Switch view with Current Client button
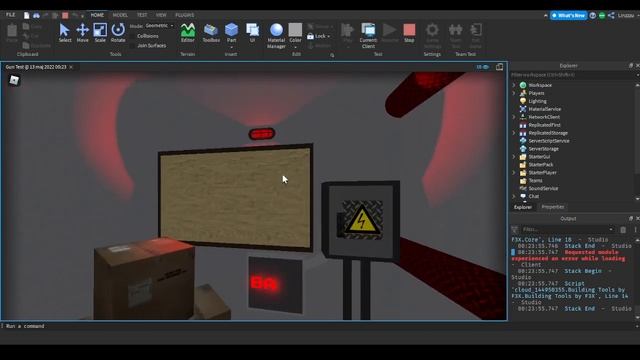The image size is (640, 360). pyautogui.click(x=368, y=36)
